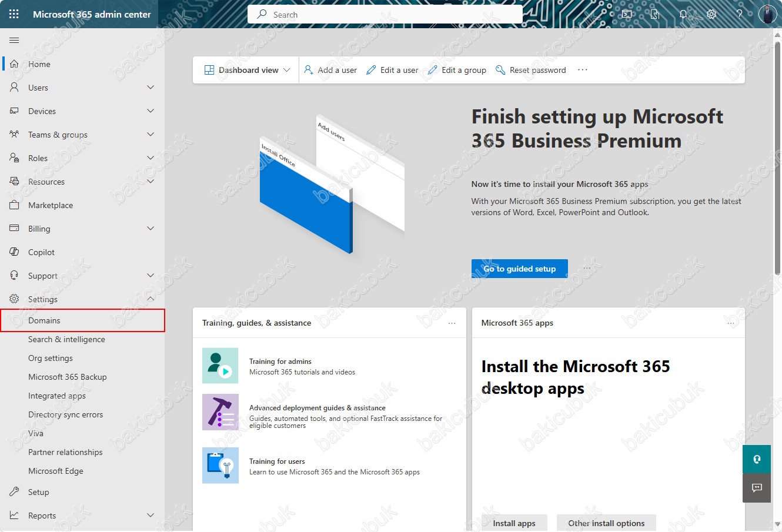Image resolution: width=782 pixels, height=532 pixels.
Task: Open Microsoft 365 apps card ellipsis
Action: pos(731,323)
